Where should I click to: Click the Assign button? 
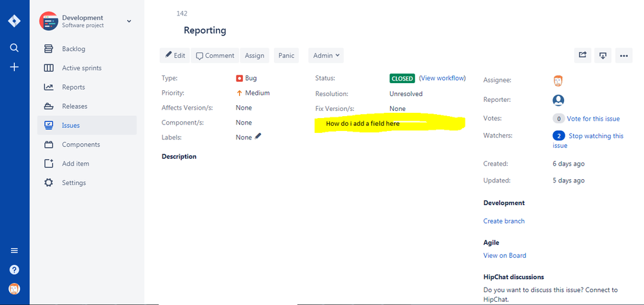pyautogui.click(x=255, y=55)
